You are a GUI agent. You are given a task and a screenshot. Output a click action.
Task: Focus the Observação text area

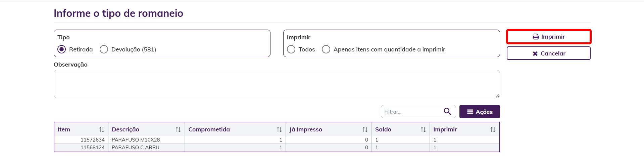point(277,84)
